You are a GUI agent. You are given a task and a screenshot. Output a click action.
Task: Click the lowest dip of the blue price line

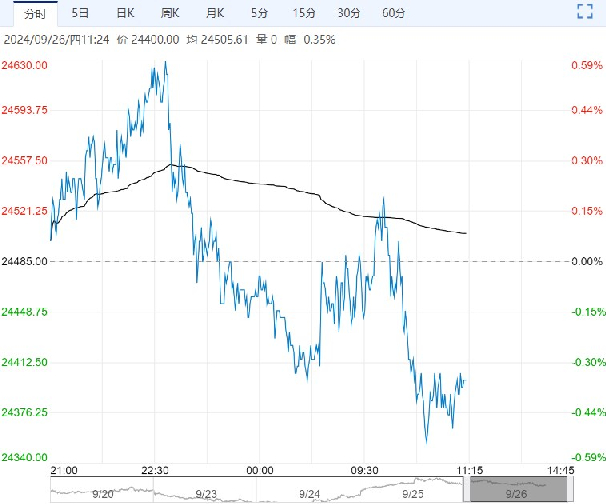coord(426,441)
